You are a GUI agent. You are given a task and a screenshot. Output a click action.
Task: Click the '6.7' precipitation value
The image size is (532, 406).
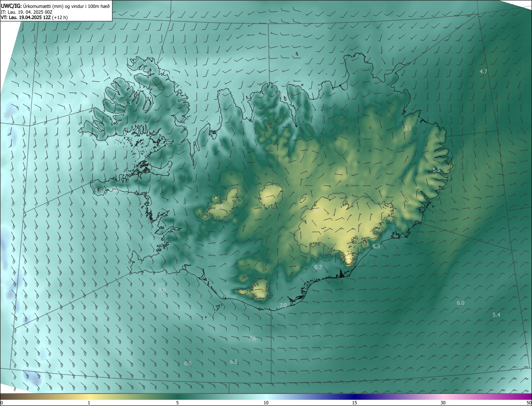pos(318,267)
